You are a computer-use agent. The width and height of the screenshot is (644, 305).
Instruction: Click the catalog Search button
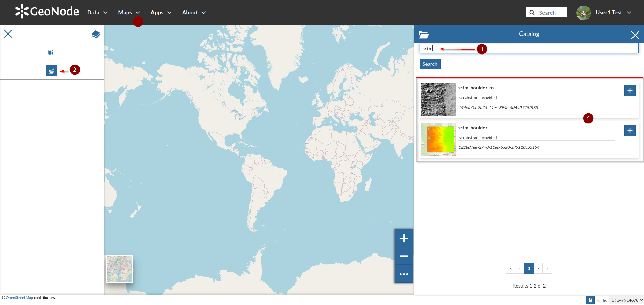pos(430,64)
